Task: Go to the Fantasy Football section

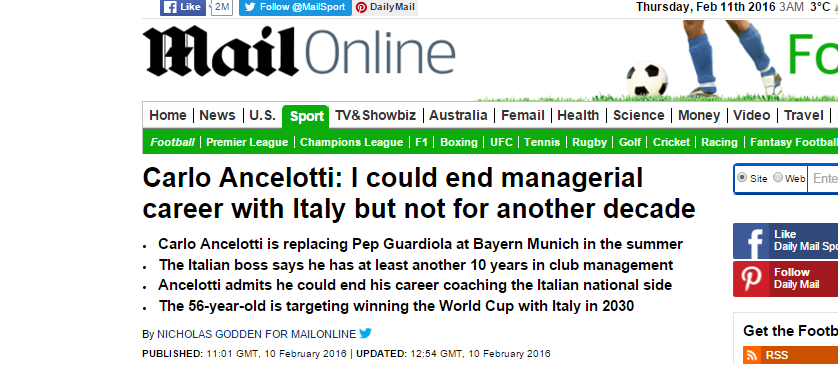Action: [794, 142]
